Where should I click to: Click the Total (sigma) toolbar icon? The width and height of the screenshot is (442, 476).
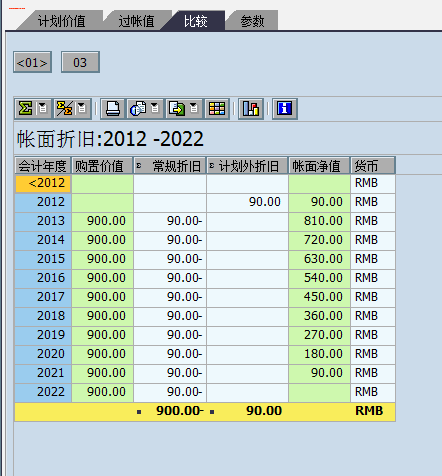(x=26, y=109)
